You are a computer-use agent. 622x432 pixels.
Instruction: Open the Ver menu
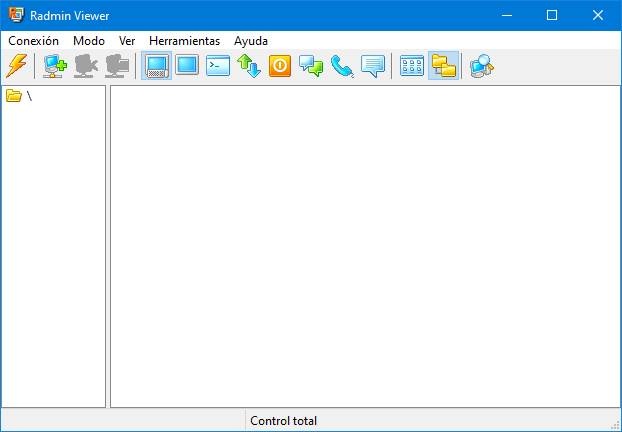[x=127, y=41]
